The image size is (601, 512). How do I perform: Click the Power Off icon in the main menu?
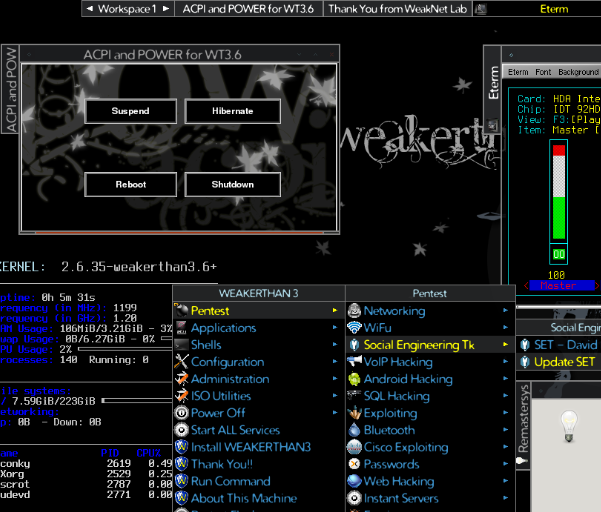[x=182, y=413]
